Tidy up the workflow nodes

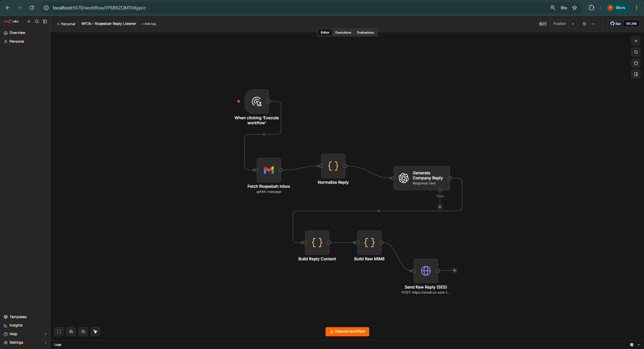(95, 332)
